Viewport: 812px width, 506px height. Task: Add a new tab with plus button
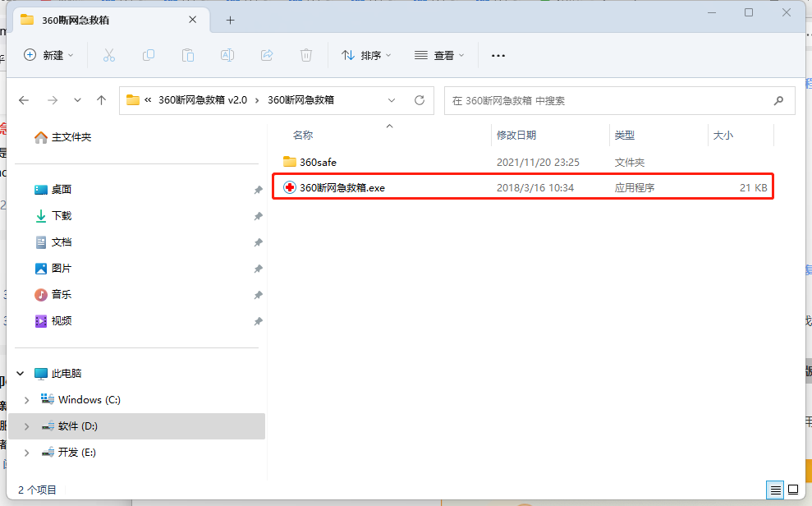click(231, 21)
